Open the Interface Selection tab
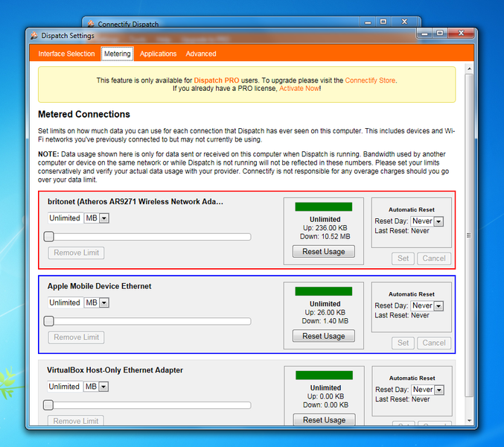The width and height of the screenshot is (504, 447). coord(66,54)
